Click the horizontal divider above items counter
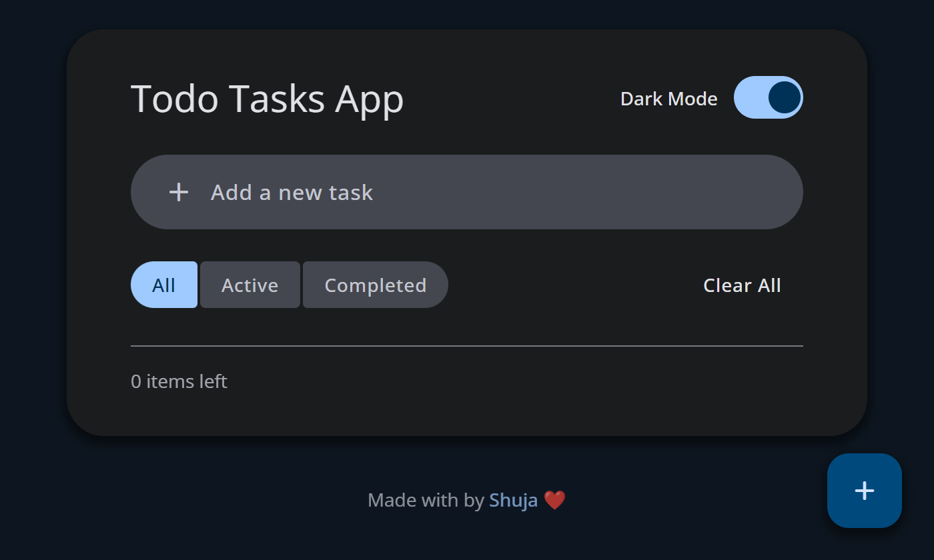Image resolution: width=934 pixels, height=560 pixels. [x=467, y=346]
